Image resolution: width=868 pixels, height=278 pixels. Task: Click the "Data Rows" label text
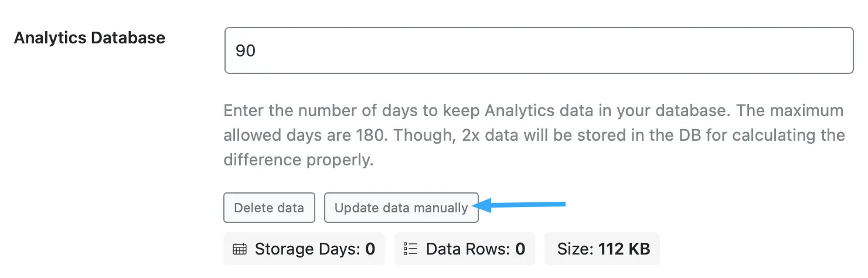[x=467, y=249]
